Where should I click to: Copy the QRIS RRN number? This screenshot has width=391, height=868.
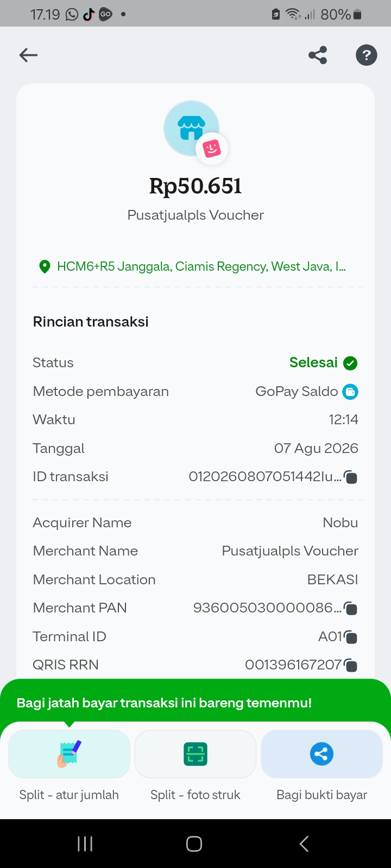click(x=351, y=665)
